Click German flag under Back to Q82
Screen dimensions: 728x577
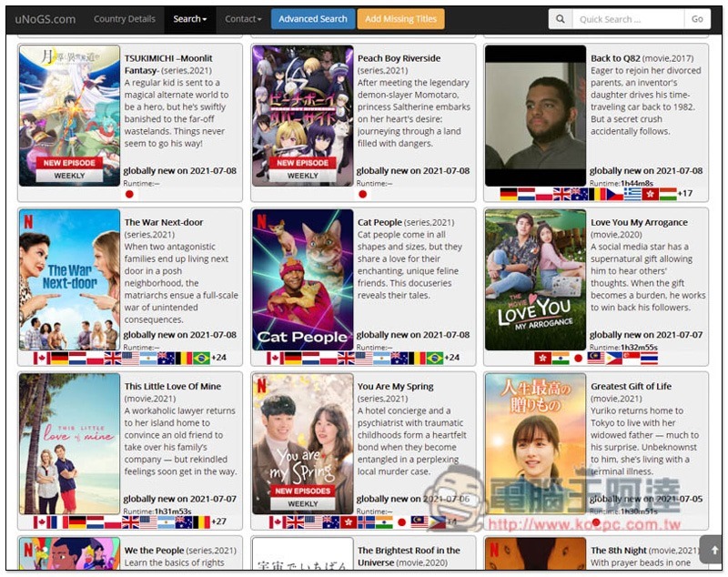[509, 194]
